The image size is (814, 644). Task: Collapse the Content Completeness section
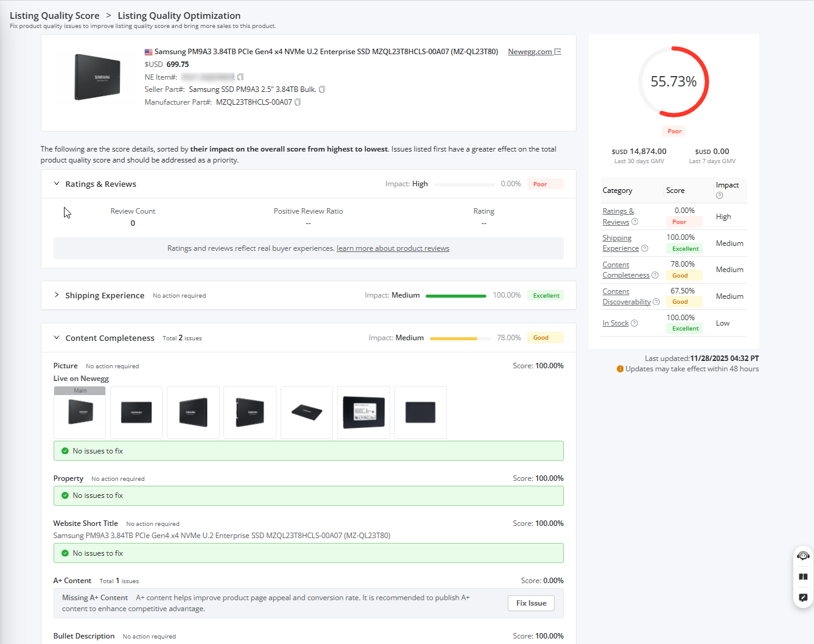[57, 338]
